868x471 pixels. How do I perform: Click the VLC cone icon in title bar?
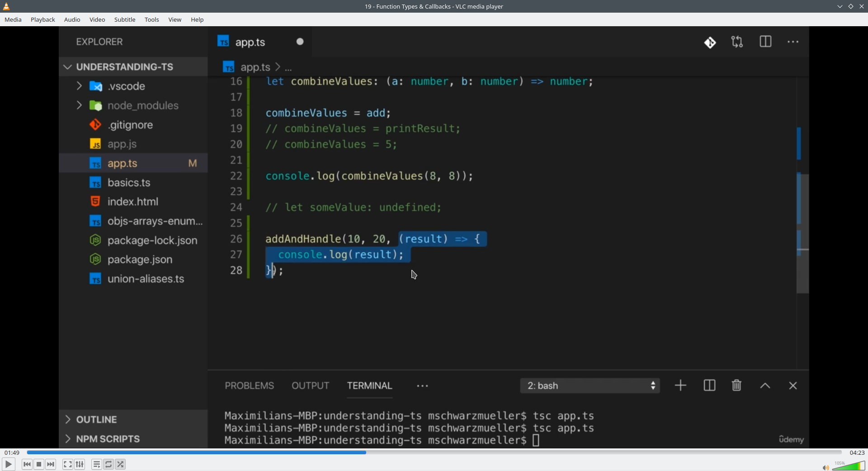click(7, 6)
